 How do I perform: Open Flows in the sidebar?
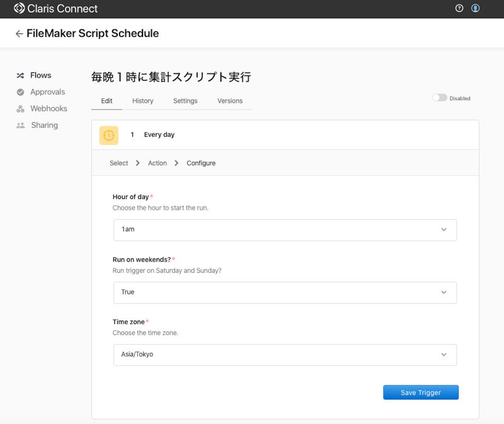(40, 75)
